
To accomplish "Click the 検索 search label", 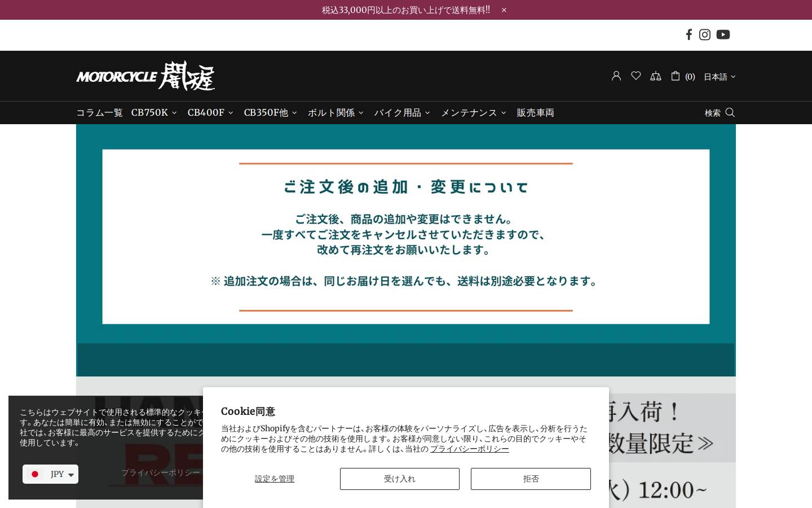I will pyautogui.click(x=712, y=113).
